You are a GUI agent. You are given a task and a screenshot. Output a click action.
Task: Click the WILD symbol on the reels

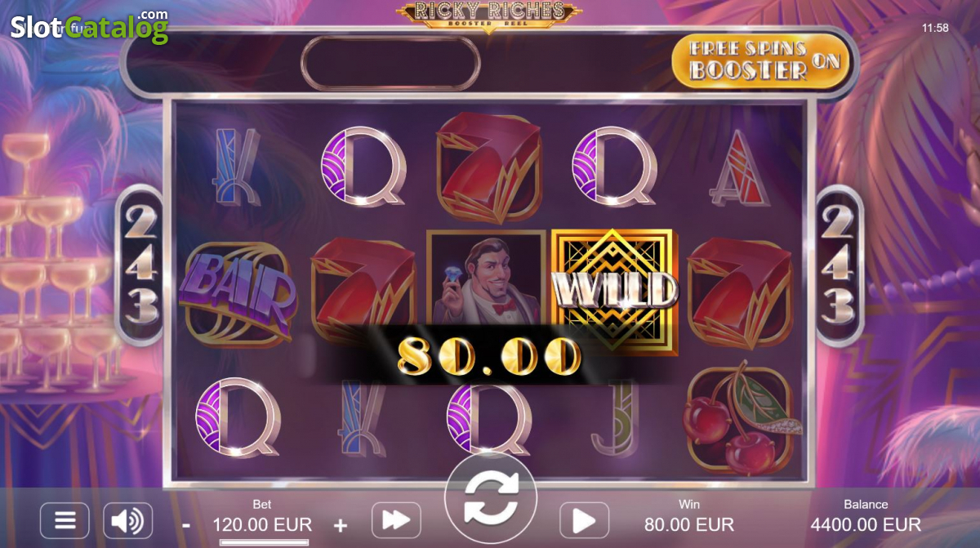613,289
